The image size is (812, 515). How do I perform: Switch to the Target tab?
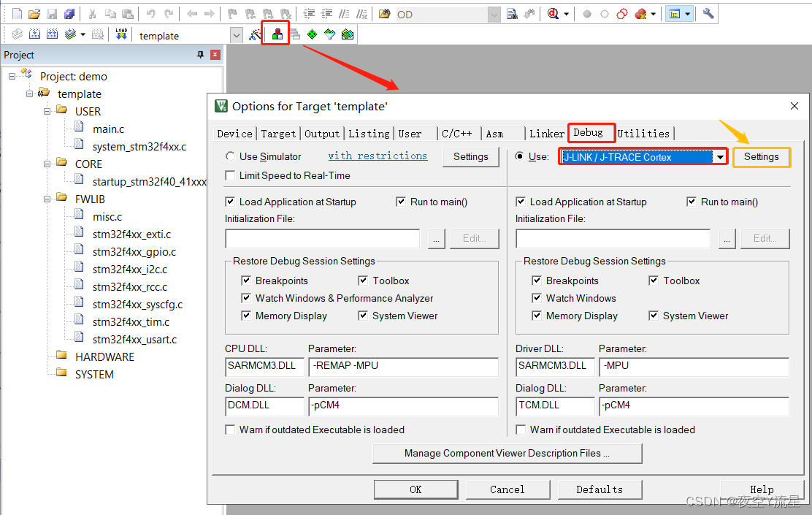pos(278,134)
